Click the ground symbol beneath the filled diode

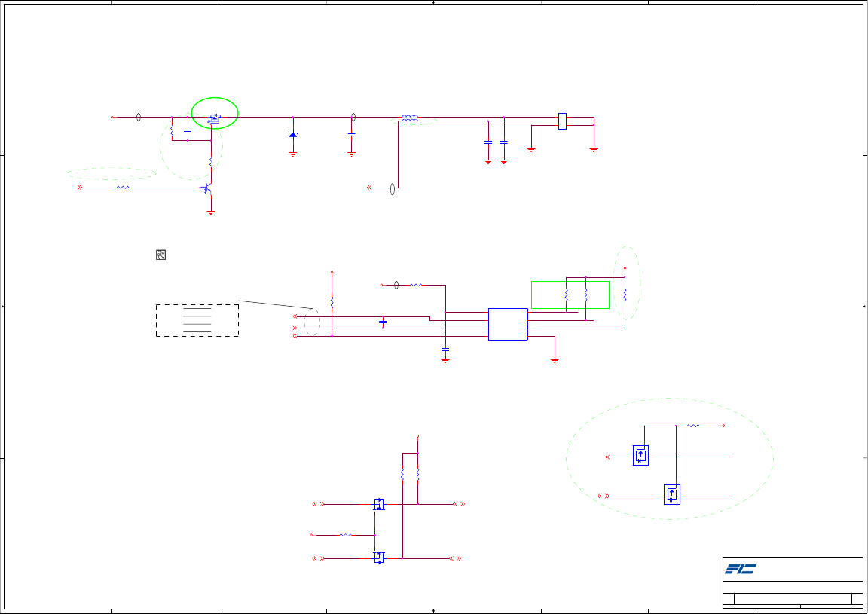pyautogui.click(x=293, y=154)
